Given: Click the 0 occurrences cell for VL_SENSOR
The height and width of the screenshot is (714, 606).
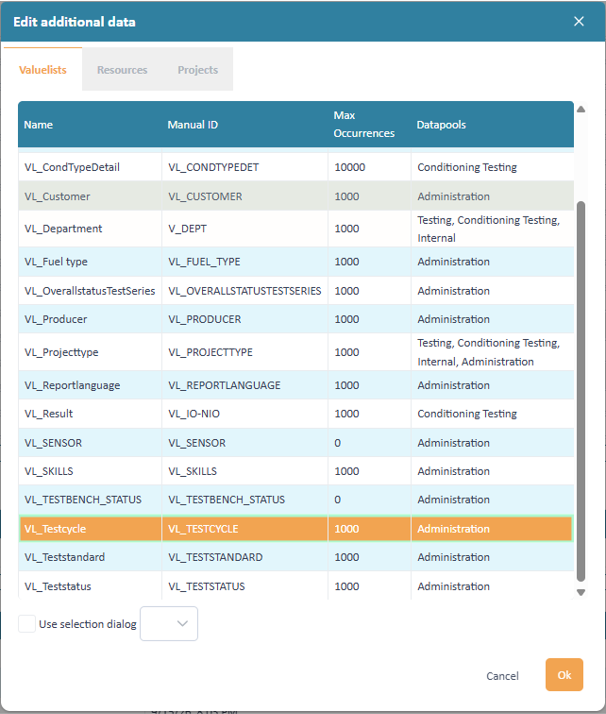Looking at the screenshot, I should [x=369, y=443].
